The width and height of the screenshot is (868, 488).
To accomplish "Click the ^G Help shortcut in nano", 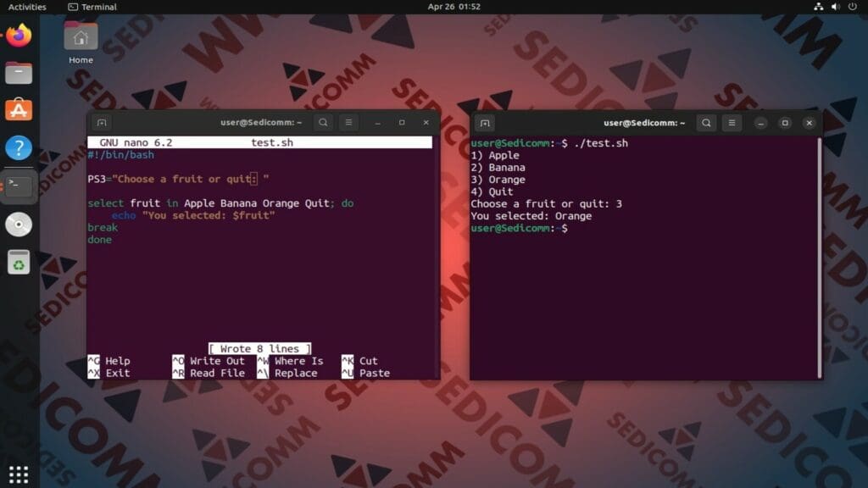I will point(109,361).
